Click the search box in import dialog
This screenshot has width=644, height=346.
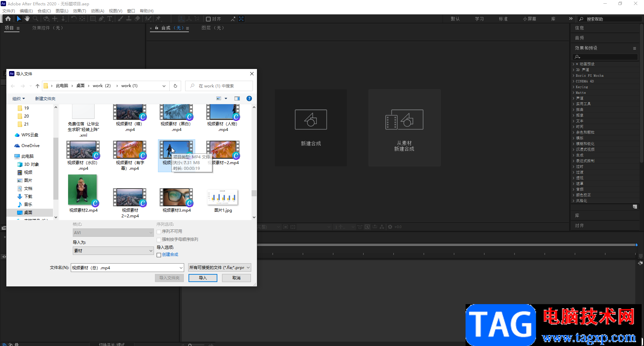point(219,86)
